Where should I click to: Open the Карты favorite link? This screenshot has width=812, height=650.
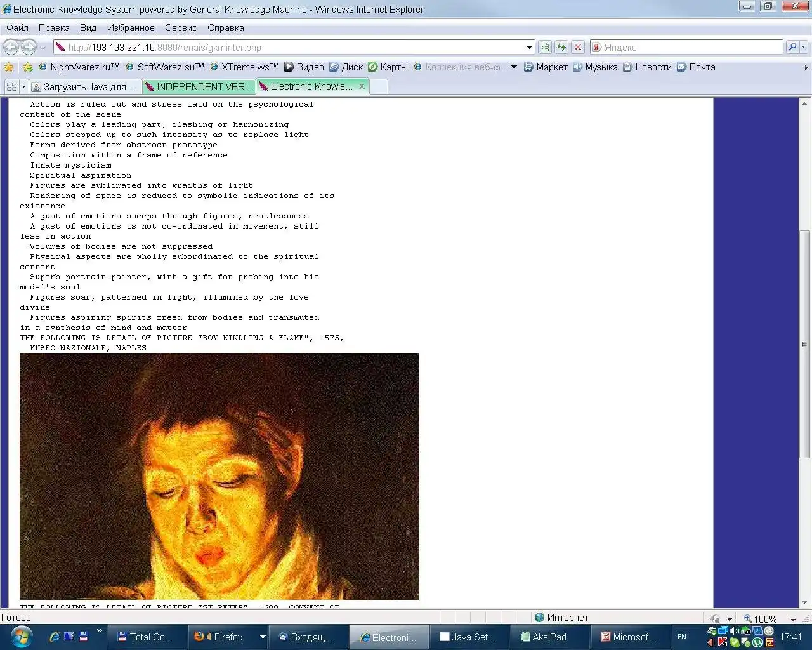388,67
